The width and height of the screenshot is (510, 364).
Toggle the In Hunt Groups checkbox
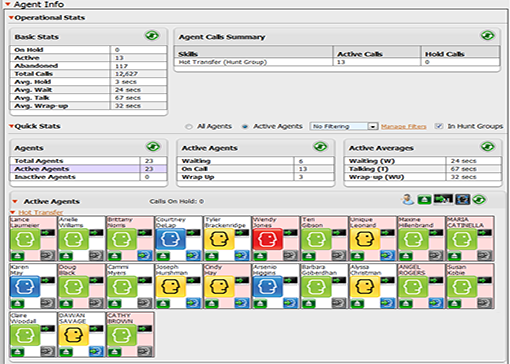439,126
